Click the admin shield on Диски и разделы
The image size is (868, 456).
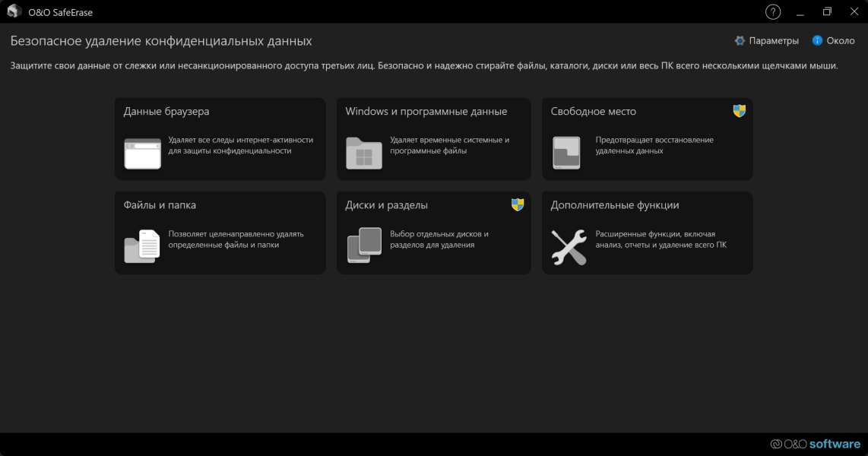(517, 204)
